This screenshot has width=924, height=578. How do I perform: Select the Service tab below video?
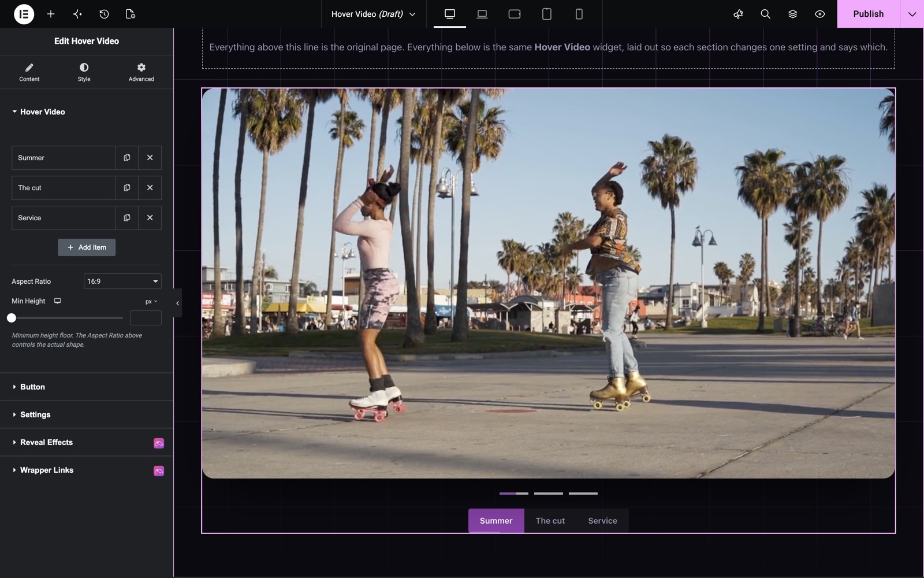click(603, 521)
